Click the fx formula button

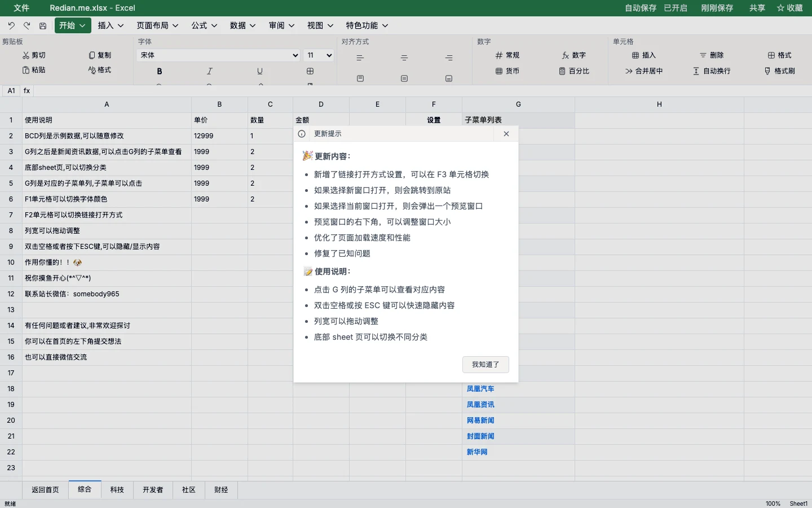pyautogui.click(x=27, y=90)
